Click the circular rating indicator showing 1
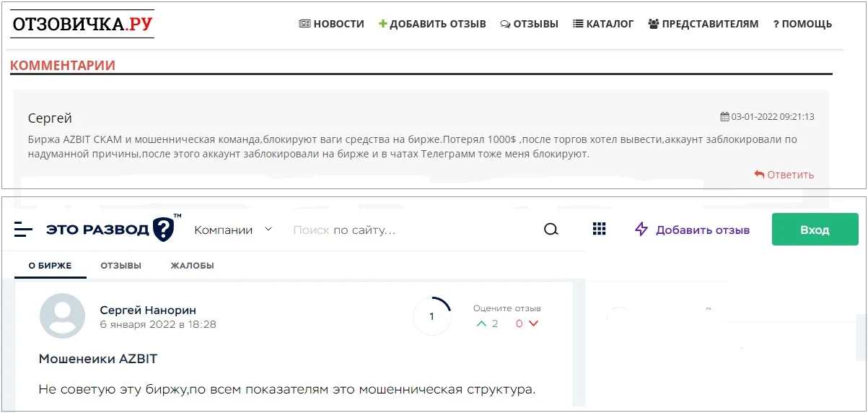The width and height of the screenshot is (868, 413). 432,316
